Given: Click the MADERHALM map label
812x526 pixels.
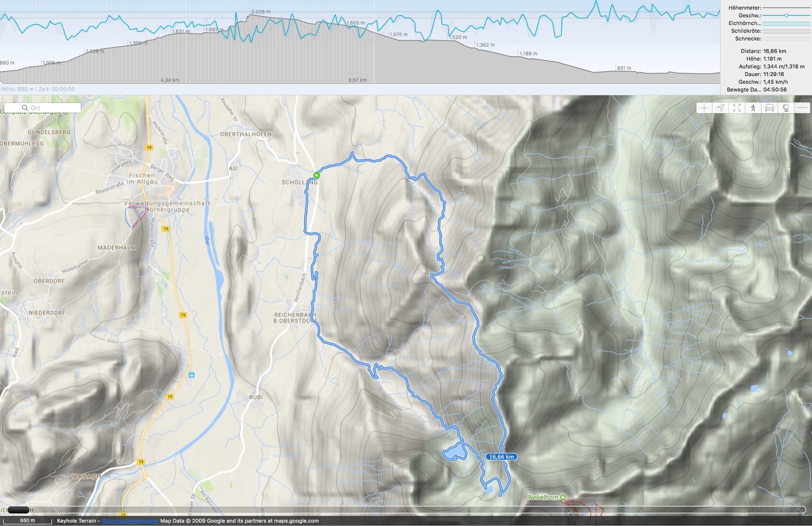Looking at the screenshot, I should click(x=117, y=248).
